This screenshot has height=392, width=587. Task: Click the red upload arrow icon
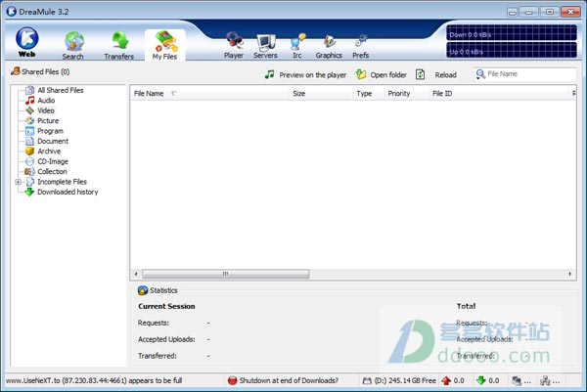click(x=446, y=381)
